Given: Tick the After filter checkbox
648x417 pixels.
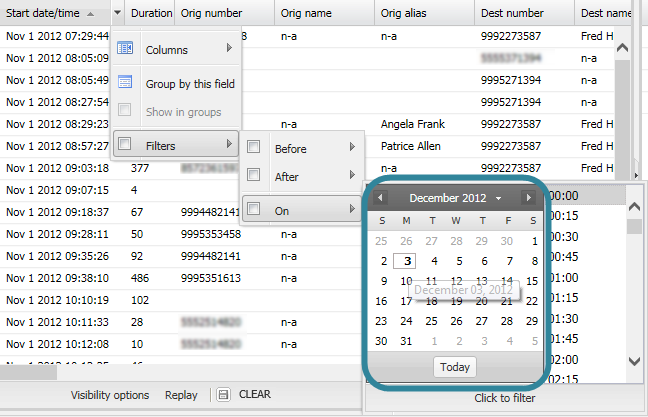Looking at the screenshot, I should [x=254, y=177].
